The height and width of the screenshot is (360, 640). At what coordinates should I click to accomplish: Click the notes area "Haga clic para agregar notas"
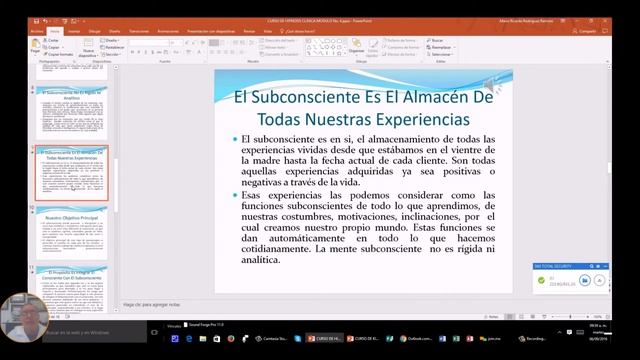[x=151, y=304]
